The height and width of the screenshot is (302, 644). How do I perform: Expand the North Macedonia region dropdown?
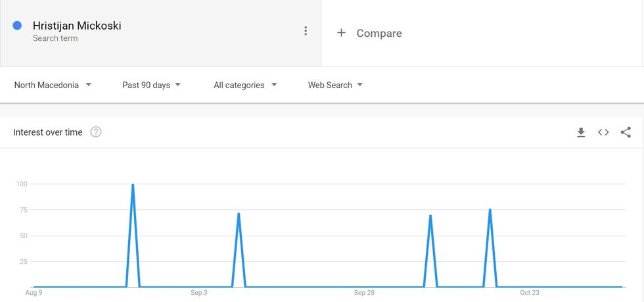point(53,85)
